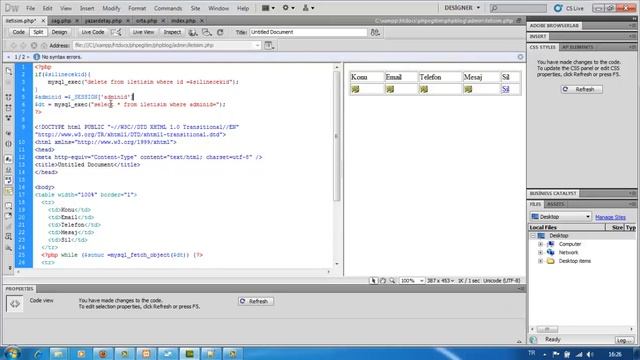Click the Home icon in address bar
Image resolution: width=640 pixels, height=360 pixels.
tap(44, 46)
